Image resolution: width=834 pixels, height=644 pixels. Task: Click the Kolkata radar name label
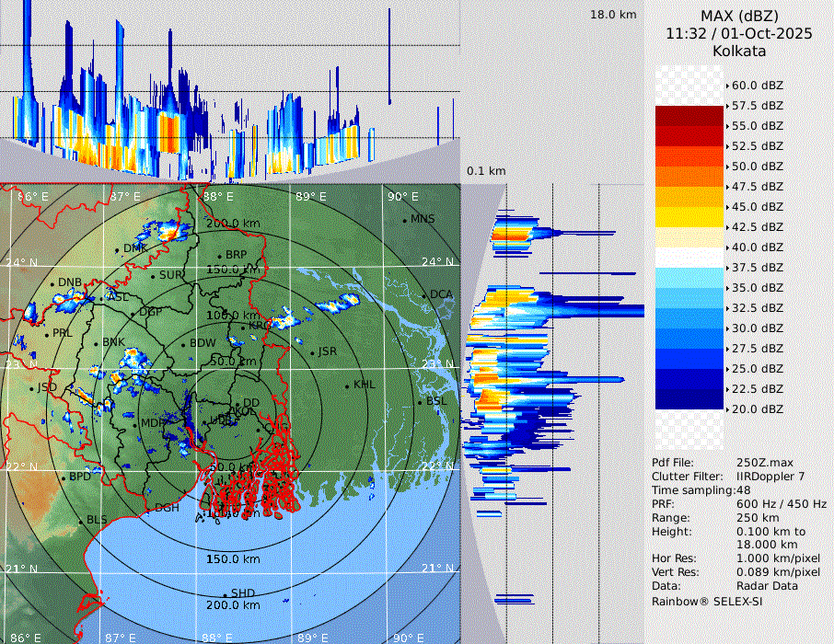tap(739, 52)
